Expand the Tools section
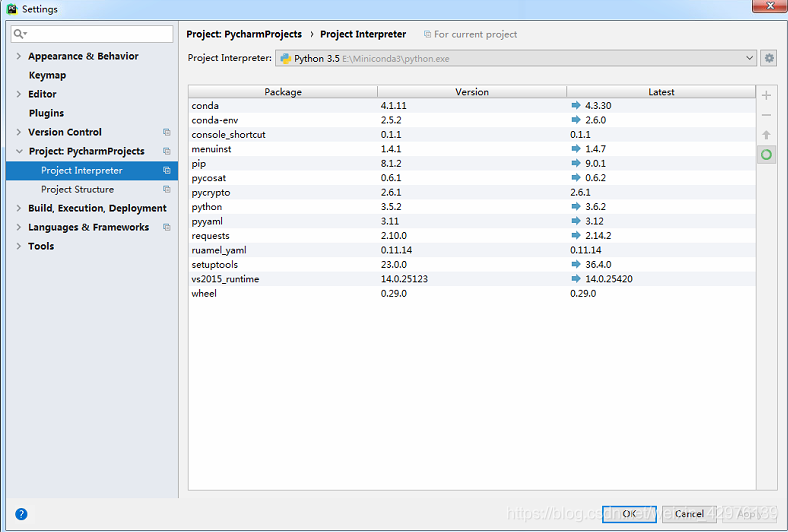Viewport: 788px width, 532px height. pos(19,246)
